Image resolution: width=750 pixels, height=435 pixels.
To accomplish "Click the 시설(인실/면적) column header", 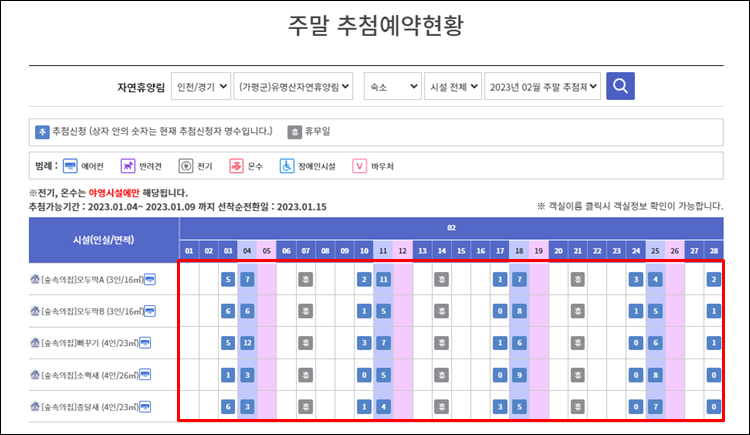I will point(104,240).
